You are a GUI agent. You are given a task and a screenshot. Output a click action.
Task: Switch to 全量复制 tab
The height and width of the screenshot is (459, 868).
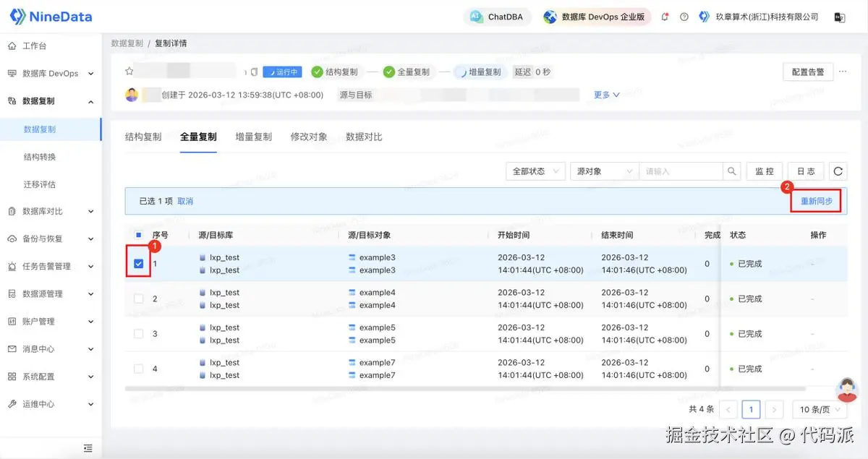tap(198, 137)
